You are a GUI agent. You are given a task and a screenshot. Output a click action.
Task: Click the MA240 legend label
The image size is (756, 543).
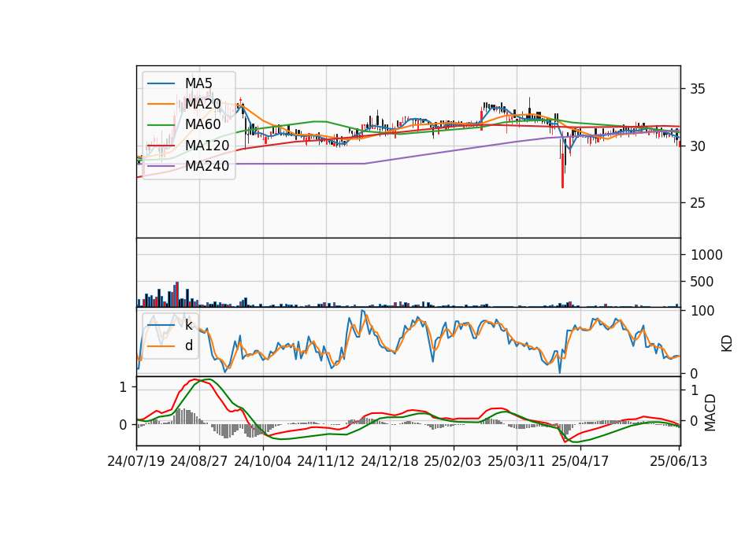tap(207, 166)
